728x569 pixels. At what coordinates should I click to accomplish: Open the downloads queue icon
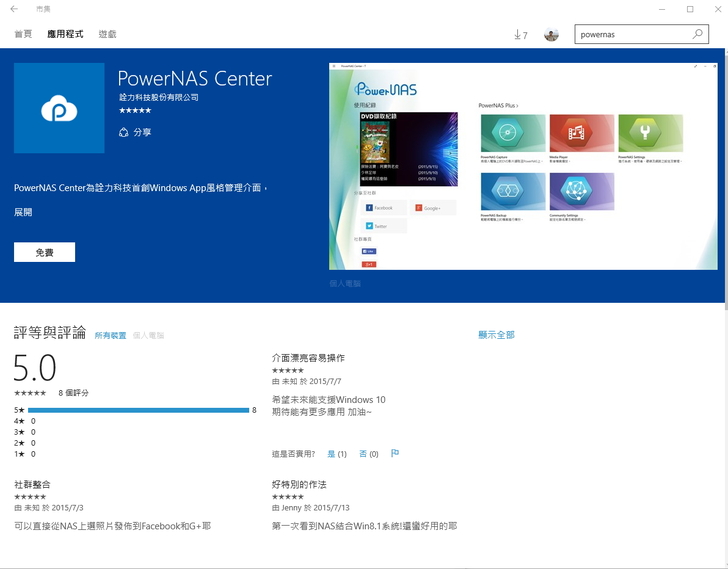coord(519,35)
